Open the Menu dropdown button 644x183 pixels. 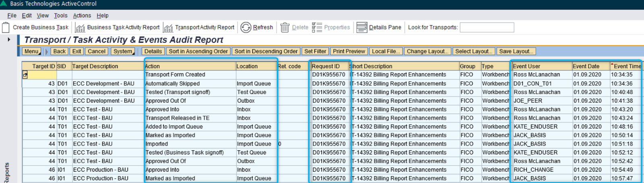pyautogui.click(x=32, y=52)
